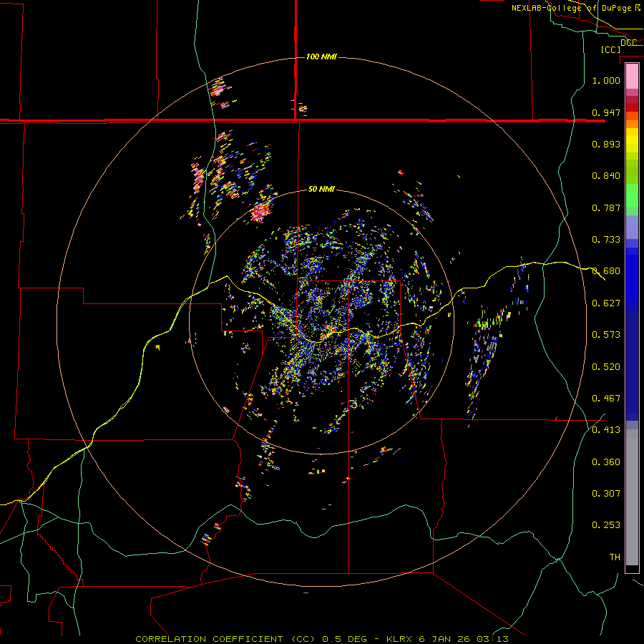This screenshot has width=644, height=644.
Task: Click the [CC] legend header
Action: coord(611,49)
